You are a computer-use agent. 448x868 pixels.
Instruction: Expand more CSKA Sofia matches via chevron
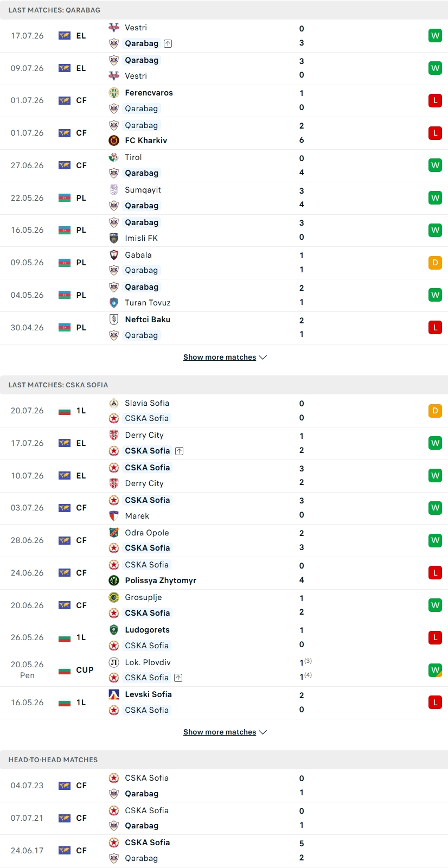point(263,732)
